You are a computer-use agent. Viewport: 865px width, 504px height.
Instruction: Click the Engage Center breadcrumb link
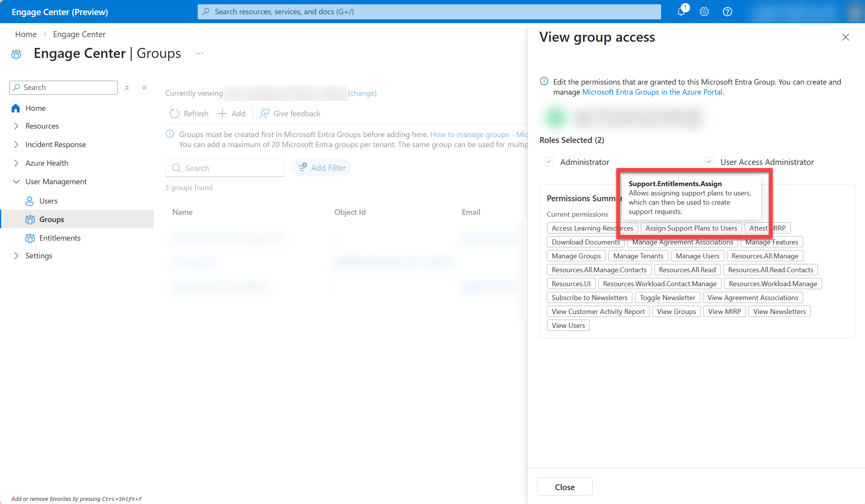coord(79,34)
